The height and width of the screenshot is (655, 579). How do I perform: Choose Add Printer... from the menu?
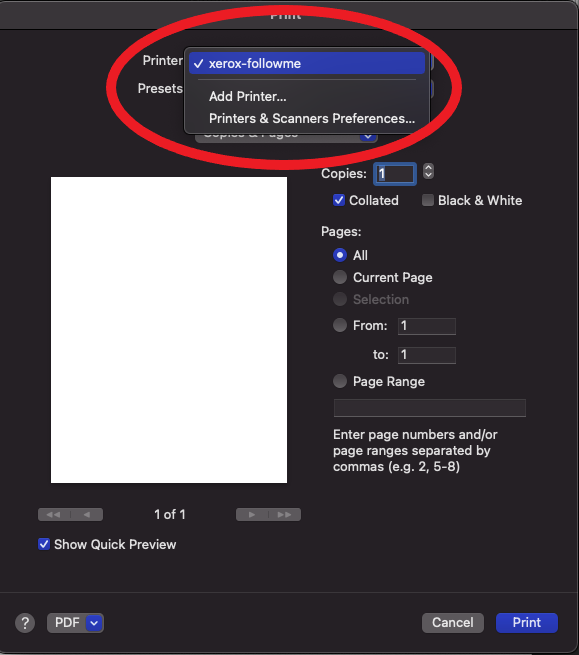248,96
